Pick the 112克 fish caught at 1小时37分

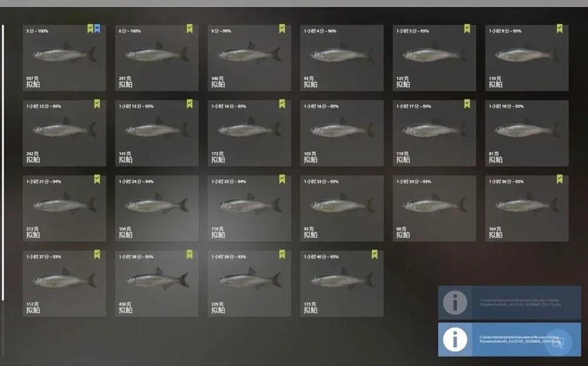(65, 284)
